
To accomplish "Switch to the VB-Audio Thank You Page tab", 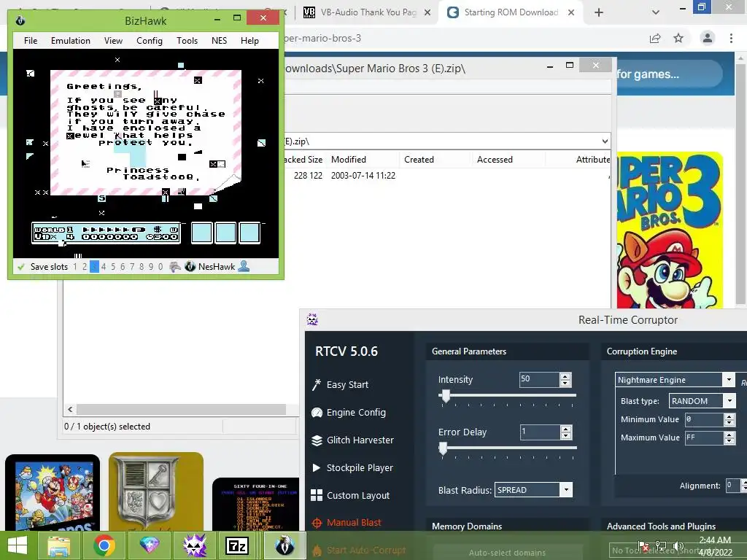I will pos(368,12).
